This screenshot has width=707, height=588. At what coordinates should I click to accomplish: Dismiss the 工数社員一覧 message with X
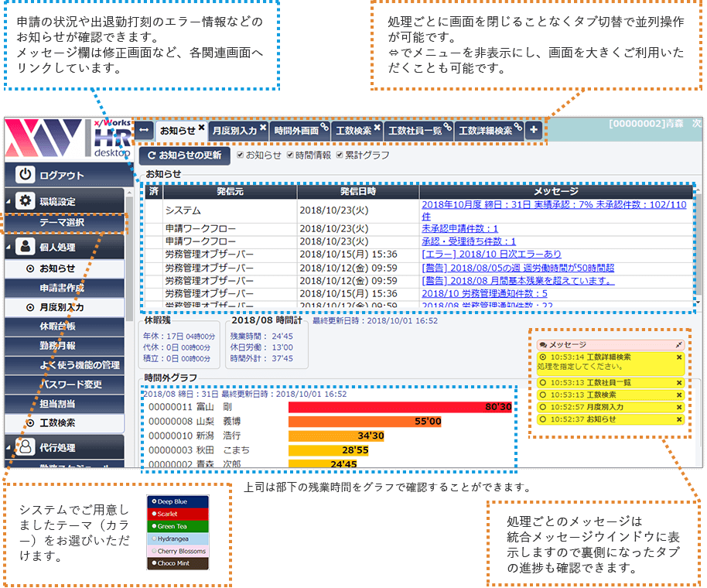pyautogui.click(x=679, y=382)
